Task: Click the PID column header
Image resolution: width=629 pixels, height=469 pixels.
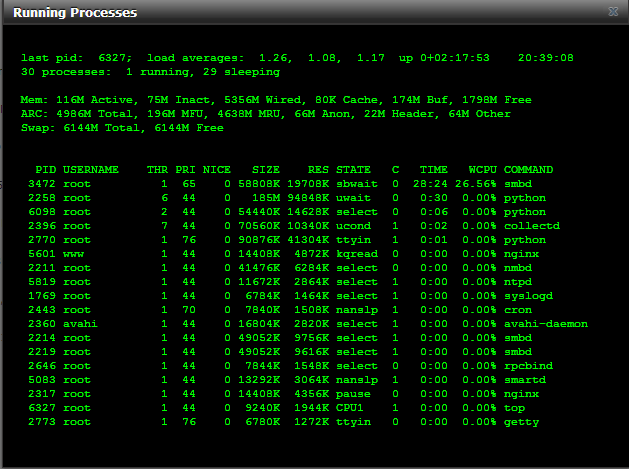Action: (46, 170)
